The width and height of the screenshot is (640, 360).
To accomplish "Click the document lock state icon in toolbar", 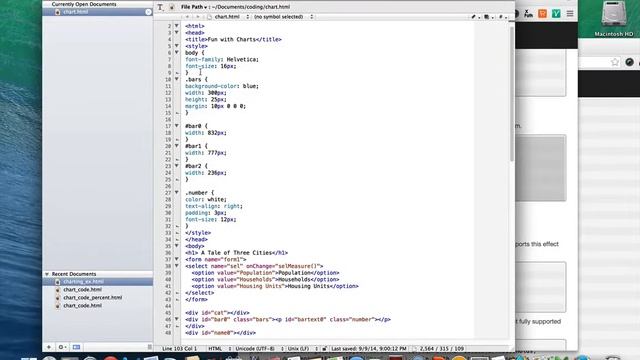I will tap(172, 7).
